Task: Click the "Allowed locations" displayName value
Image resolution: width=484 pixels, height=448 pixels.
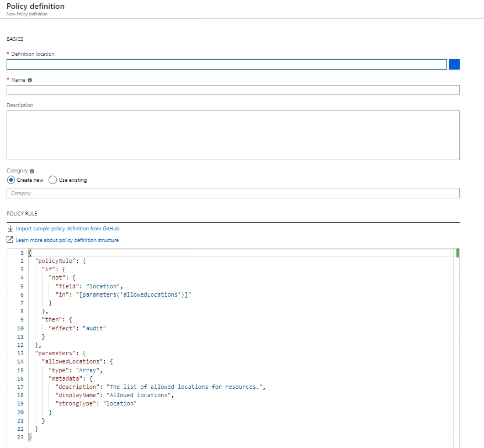Action: (x=139, y=396)
